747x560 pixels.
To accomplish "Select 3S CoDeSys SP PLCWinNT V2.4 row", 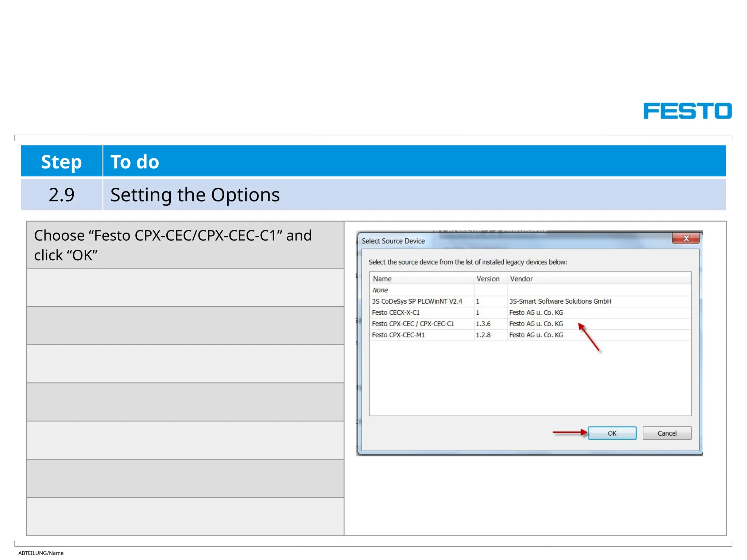I will pyautogui.click(x=530, y=302).
